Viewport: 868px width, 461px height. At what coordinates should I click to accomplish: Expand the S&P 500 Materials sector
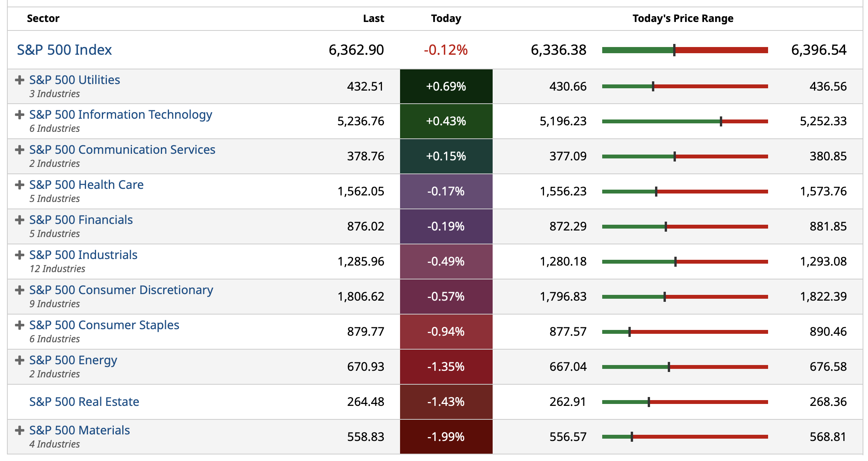pos(19,431)
